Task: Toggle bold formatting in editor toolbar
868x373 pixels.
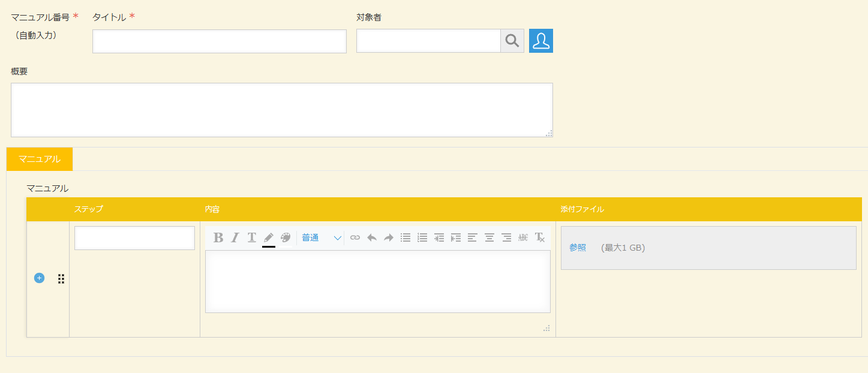Action: click(x=218, y=237)
